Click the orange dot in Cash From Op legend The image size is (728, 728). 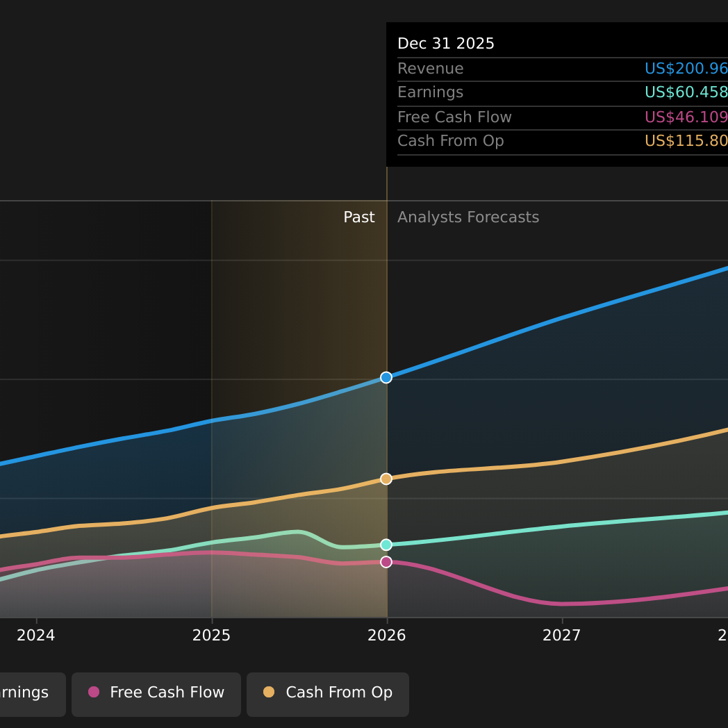[x=269, y=692]
